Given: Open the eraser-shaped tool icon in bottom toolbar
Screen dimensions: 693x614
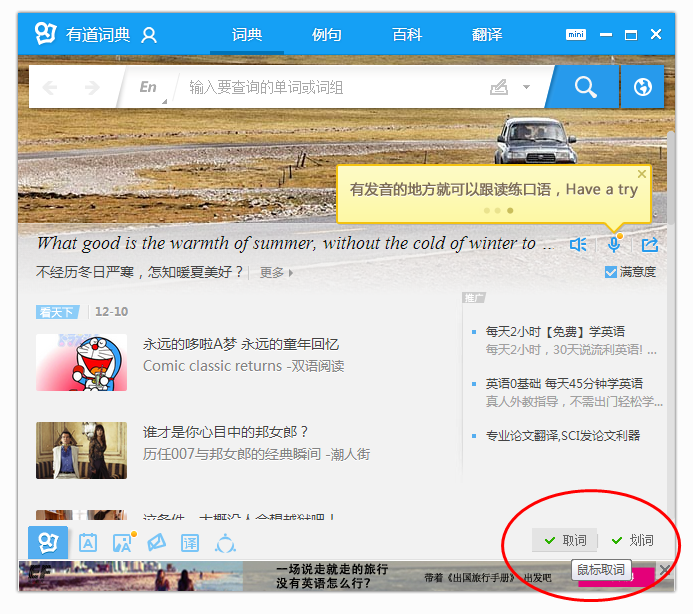Looking at the screenshot, I should [156, 542].
